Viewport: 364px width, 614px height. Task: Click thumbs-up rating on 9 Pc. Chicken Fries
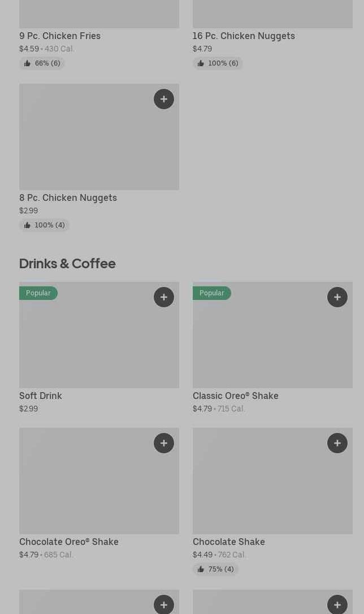[42, 63]
